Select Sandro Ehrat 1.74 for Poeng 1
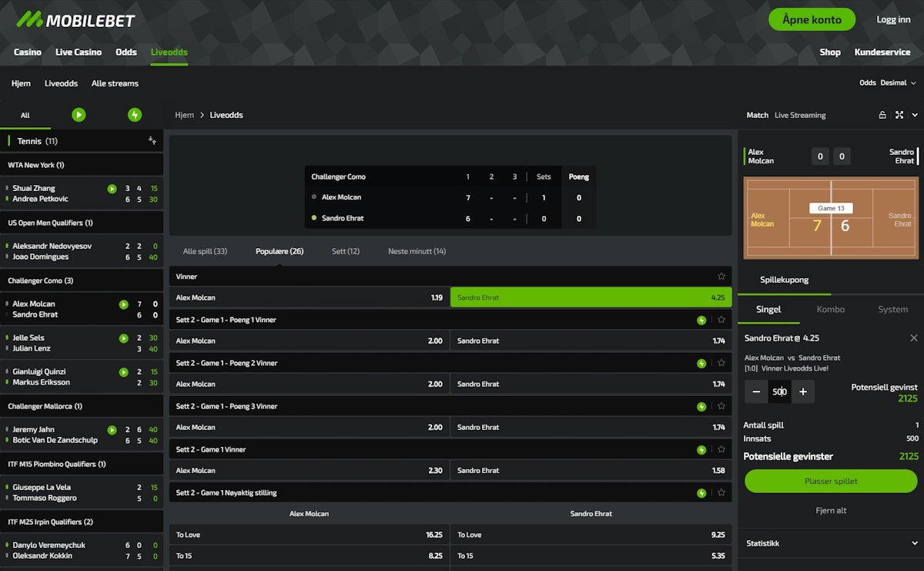This screenshot has height=571, width=924. pyautogui.click(x=591, y=341)
